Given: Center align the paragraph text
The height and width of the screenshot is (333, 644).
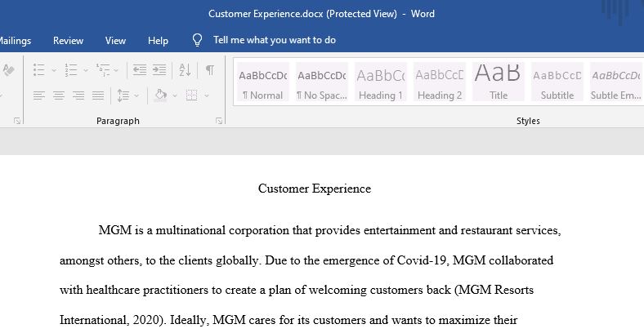Looking at the screenshot, I should tap(59, 95).
